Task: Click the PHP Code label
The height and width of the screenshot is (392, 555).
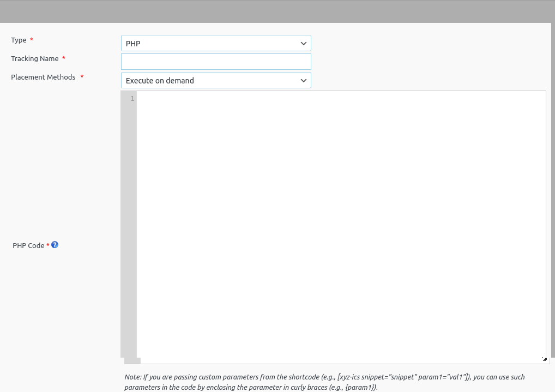Action: [x=28, y=245]
